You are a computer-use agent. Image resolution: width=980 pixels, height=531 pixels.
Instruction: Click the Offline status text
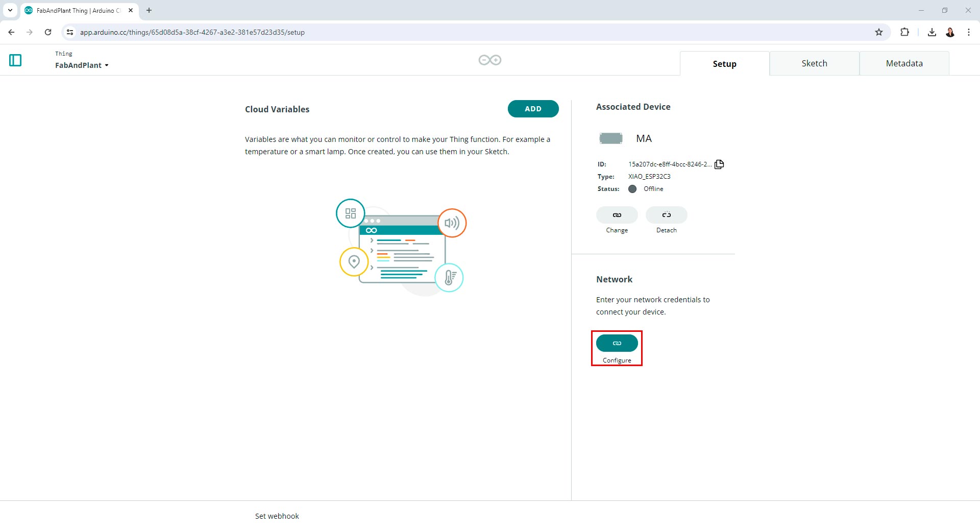[x=653, y=189]
